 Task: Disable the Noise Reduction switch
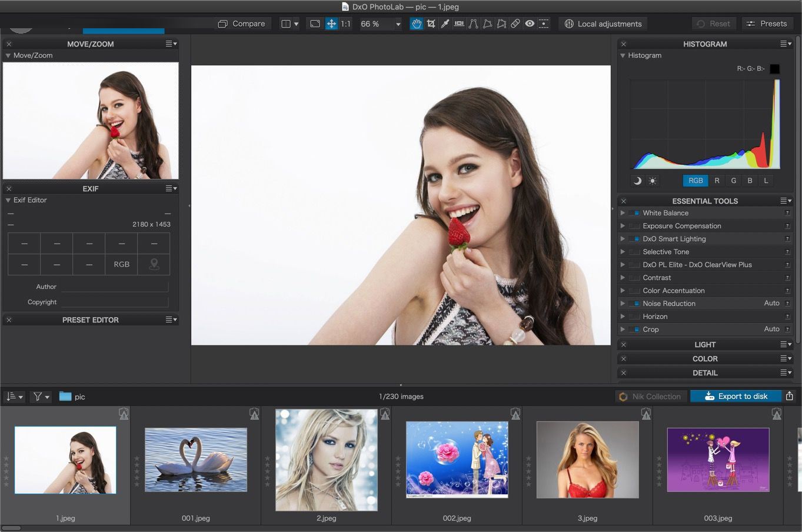634,304
